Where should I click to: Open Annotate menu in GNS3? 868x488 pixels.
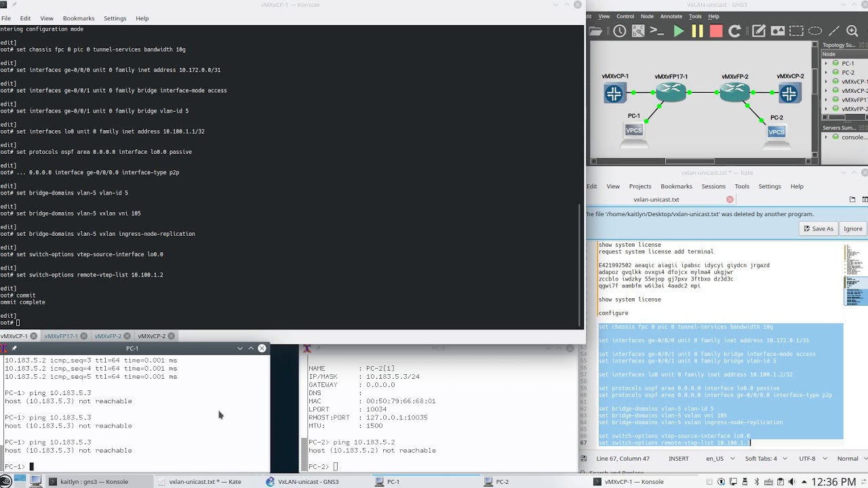pyautogui.click(x=671, y=16)
